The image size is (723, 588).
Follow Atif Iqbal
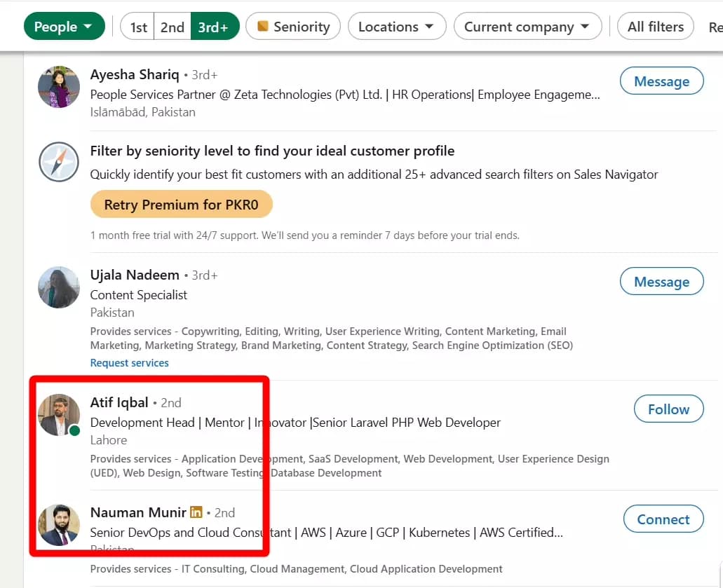tap(668, 409)
